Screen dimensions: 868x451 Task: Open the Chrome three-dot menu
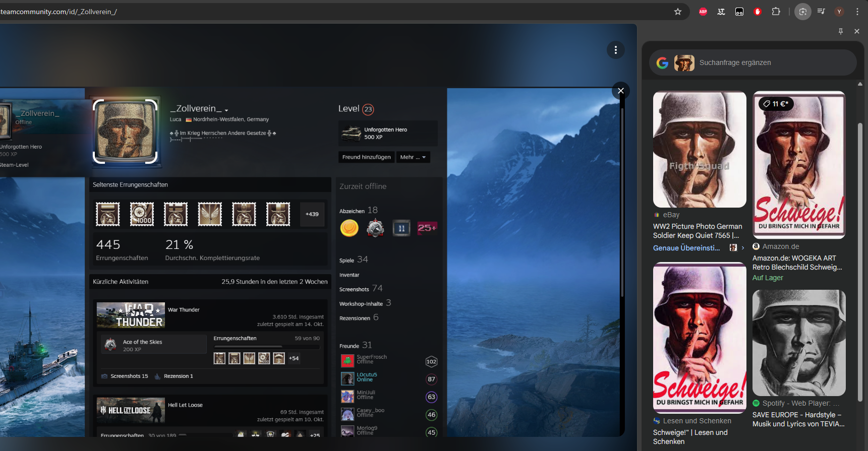pyautogui.click(x=857, y=12)
